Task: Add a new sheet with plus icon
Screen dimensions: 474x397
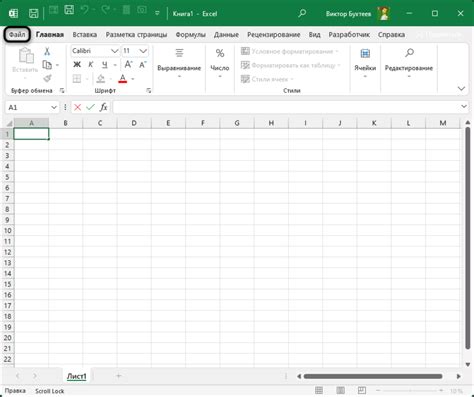Action: coord(118,376)
